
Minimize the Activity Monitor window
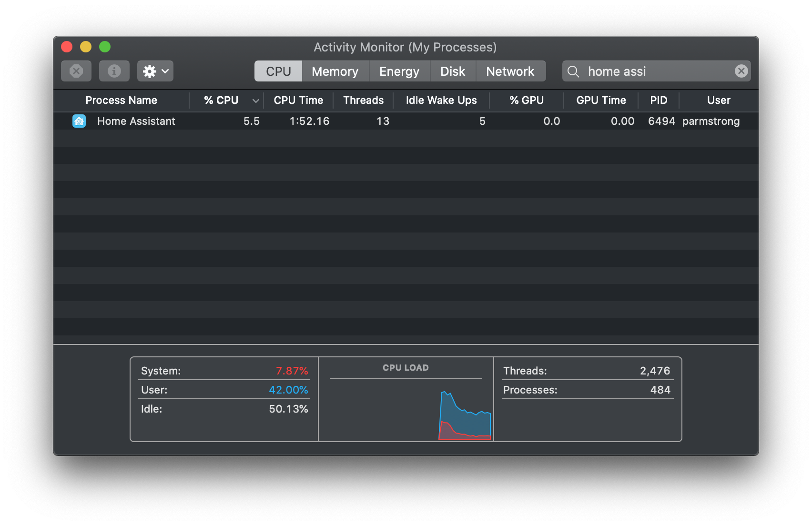(86, 47)
